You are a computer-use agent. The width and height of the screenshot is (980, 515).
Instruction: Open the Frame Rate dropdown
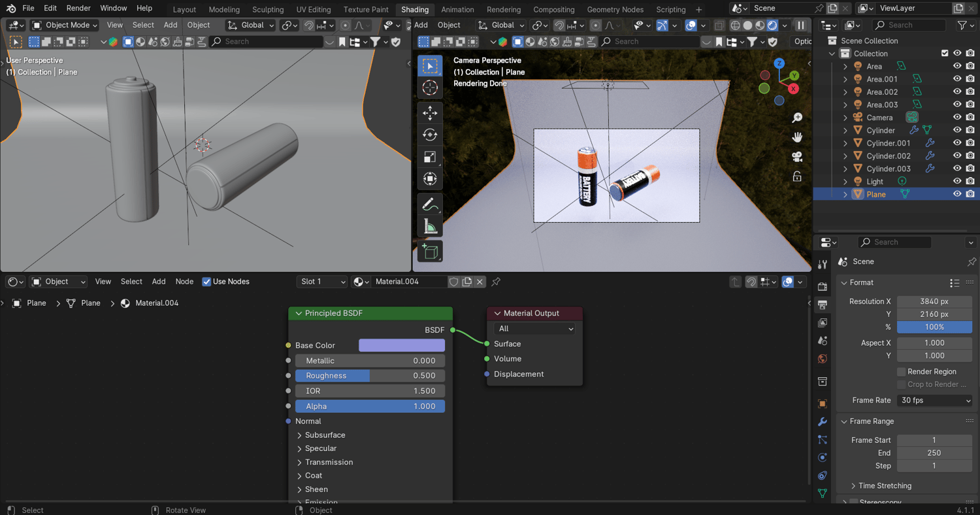click(934, 400)
